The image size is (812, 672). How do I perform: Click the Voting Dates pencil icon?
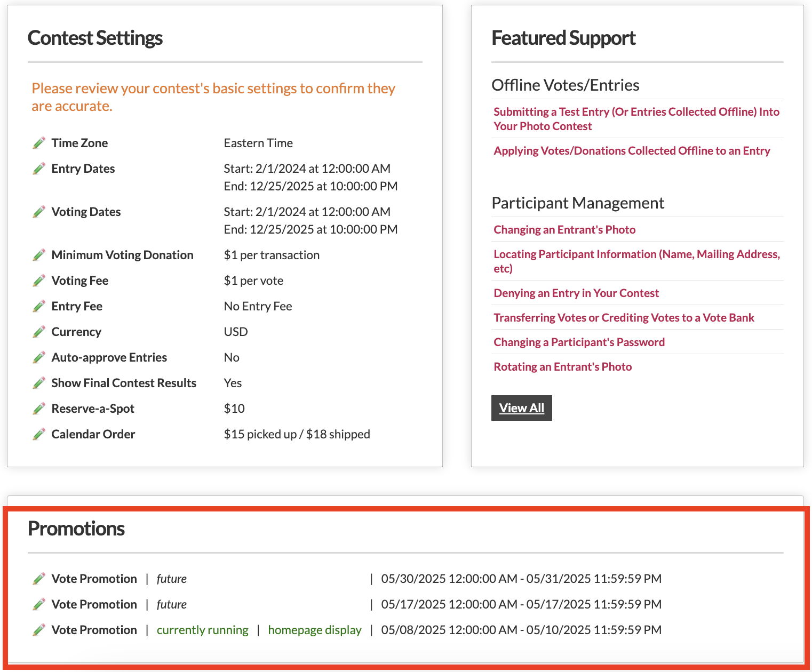(39, 212)
